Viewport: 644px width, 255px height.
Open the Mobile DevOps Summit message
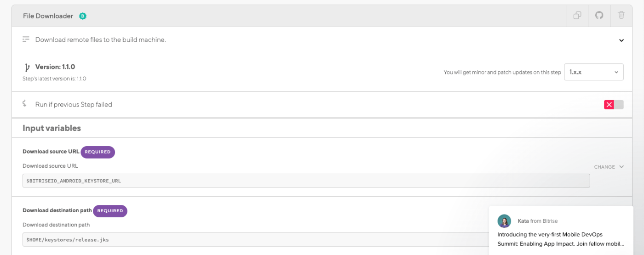point(561,239)
